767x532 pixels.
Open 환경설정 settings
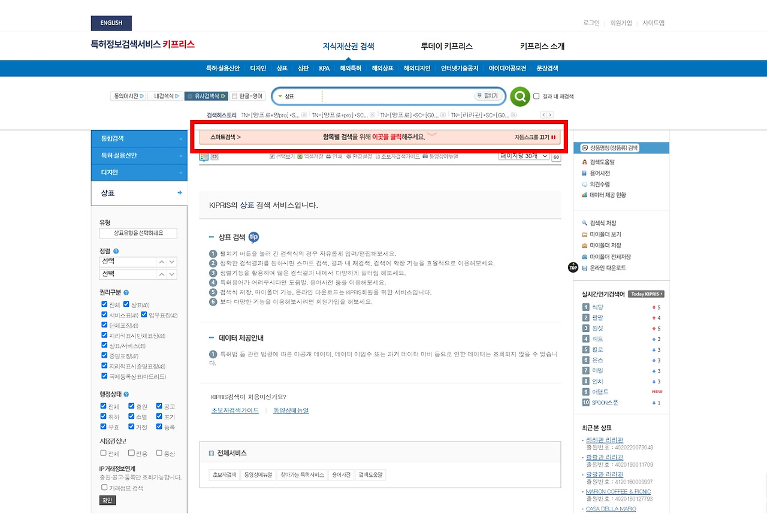[x=358, y=156]
